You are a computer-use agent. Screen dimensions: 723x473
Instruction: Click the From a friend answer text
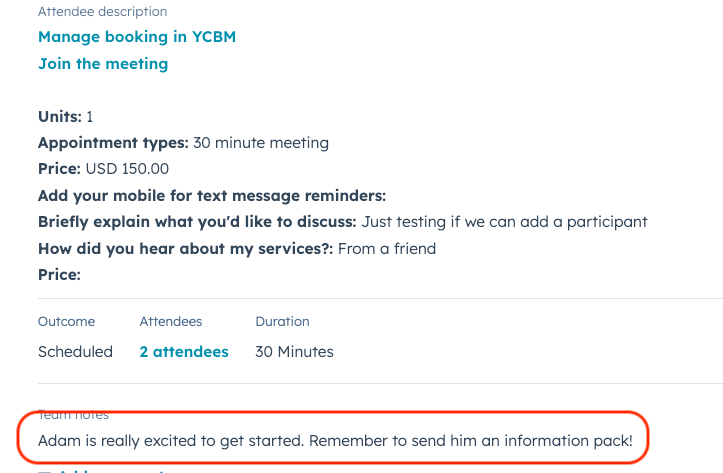click(x=387, y=249)
